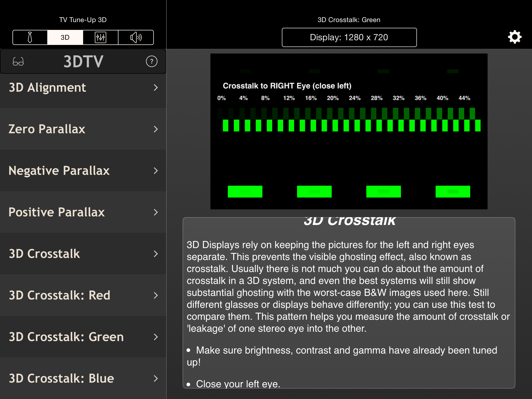
Task: Tap the 3D glasses icon
Action: (x=18, y=62)
